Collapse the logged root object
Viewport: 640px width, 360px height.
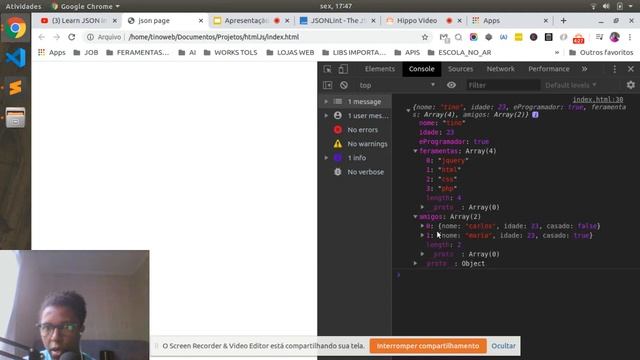pyautogui.click(x=408, y=109)
